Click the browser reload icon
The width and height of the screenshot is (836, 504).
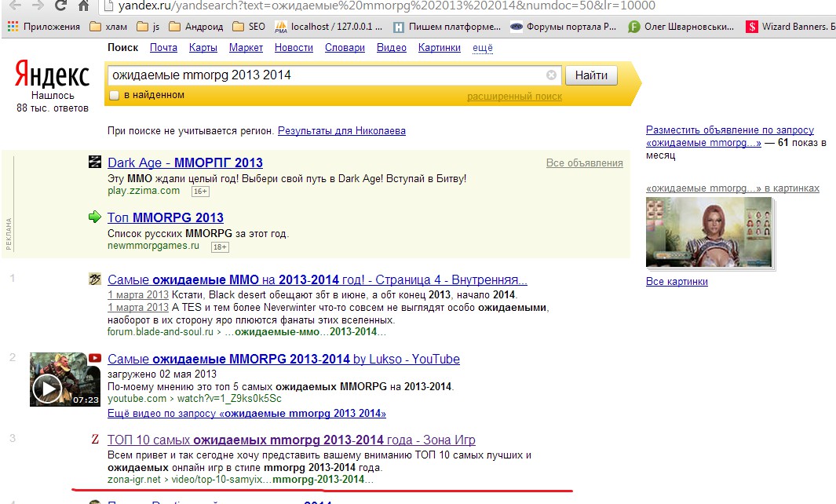pyautogui.click(x=60, y=5)
